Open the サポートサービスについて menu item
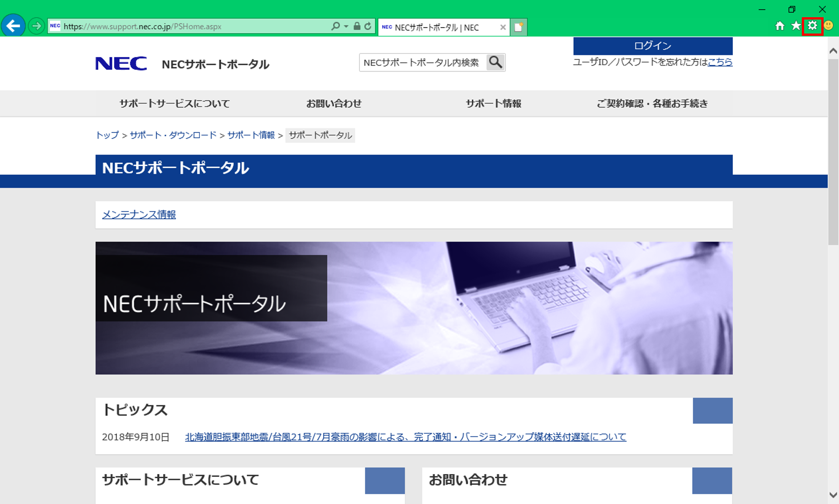This screenshot has height=504, width=839. 175,103
